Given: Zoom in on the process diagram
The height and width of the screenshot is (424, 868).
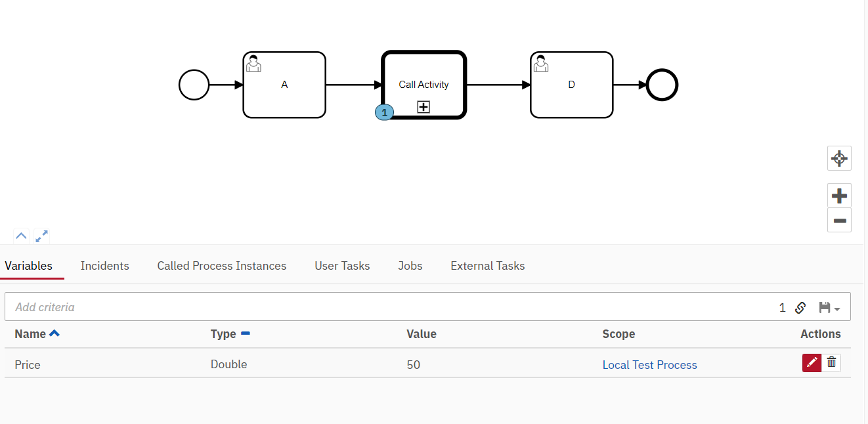Looking at the screenshot, I should click(x=839, y=195).
